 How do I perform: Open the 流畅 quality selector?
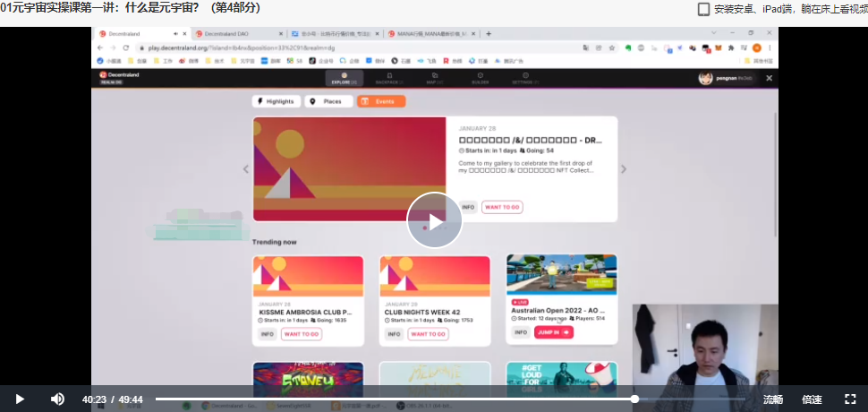point(773,399)
